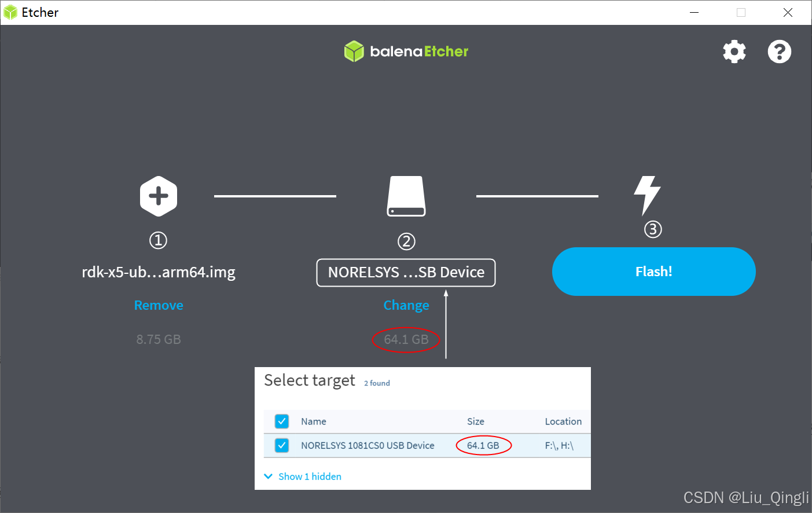The width and height of the screenshot is (812, 513).
Task: Click the Name column header
Action: (x=314, y=422)
